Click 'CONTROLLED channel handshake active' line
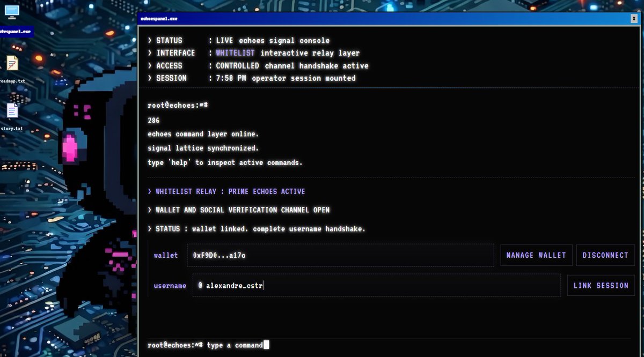644x357 pixels. pos(292,65)
